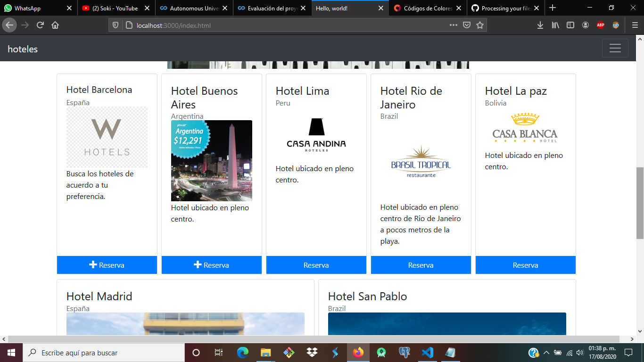Bookmark this page using the star icon
The image size is (644, 362).
[x=479, y=25]
